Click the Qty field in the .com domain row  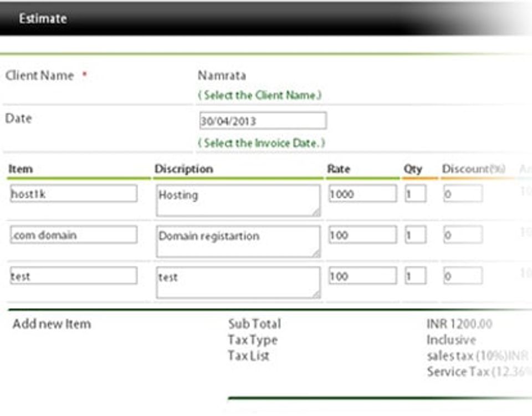pyautogui.click(x=416, y=235)
